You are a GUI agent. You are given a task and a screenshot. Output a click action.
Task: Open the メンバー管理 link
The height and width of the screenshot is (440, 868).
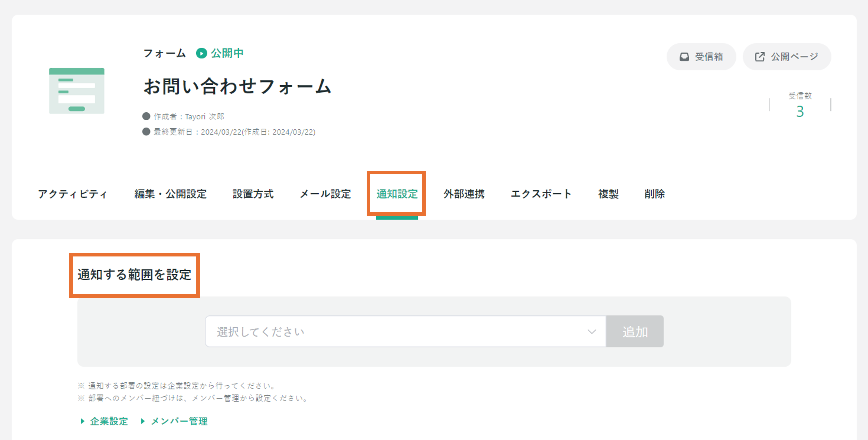179,421
